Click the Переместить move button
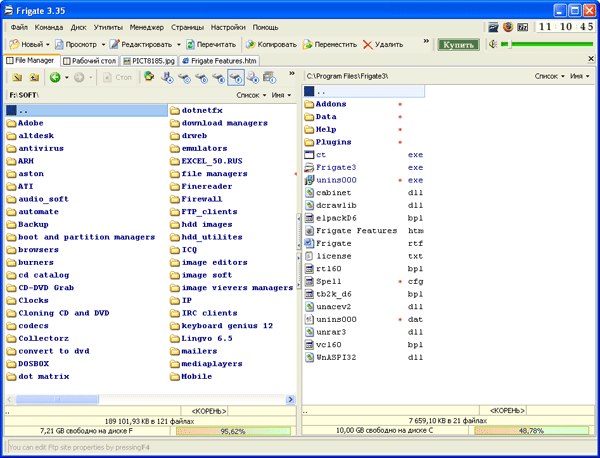This screenshot has width=600, height=458. tap(328, 44)
